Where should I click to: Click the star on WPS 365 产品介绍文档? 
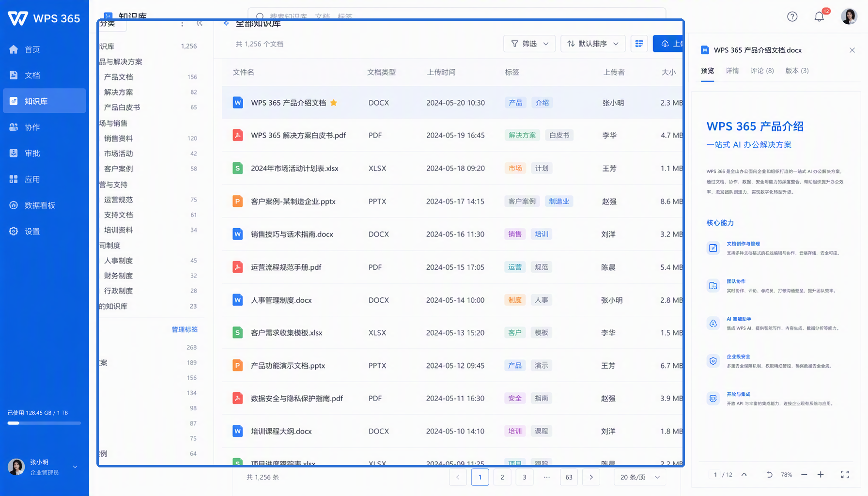click(x=334, y=103)
